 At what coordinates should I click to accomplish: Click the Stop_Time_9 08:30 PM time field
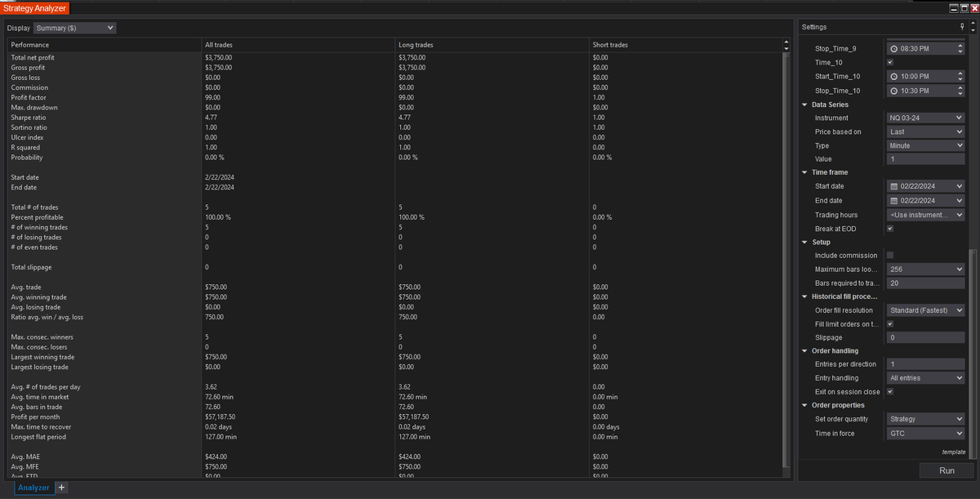(x=926, y=49)
